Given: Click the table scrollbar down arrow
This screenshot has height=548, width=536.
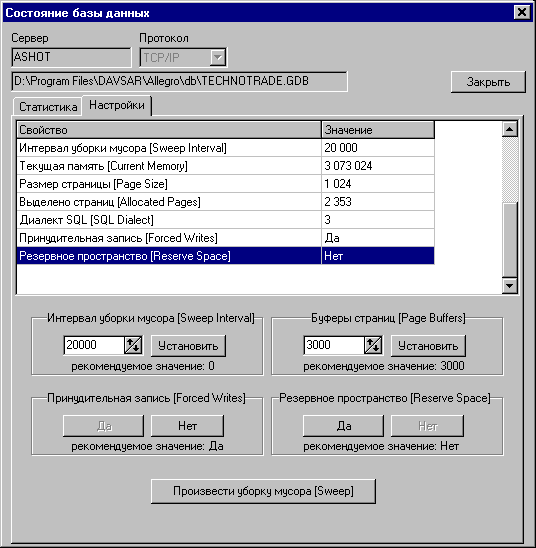Looking at the screenshot, I should click(x=510, y=286).
